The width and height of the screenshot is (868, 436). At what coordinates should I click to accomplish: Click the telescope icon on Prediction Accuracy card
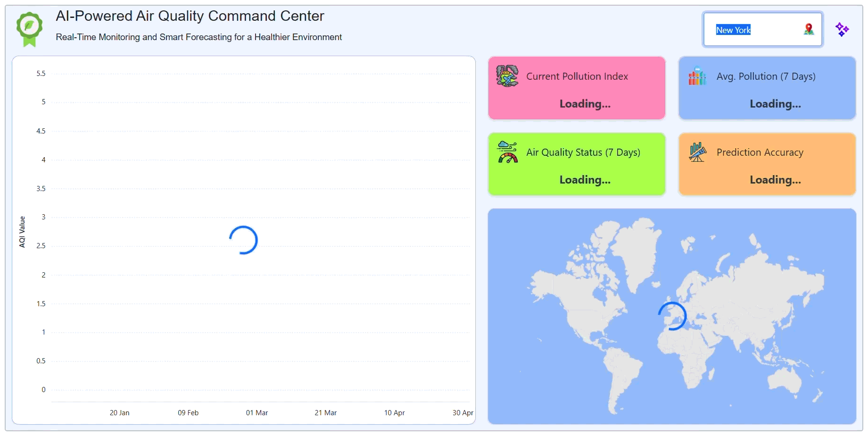tap(697, 152)
